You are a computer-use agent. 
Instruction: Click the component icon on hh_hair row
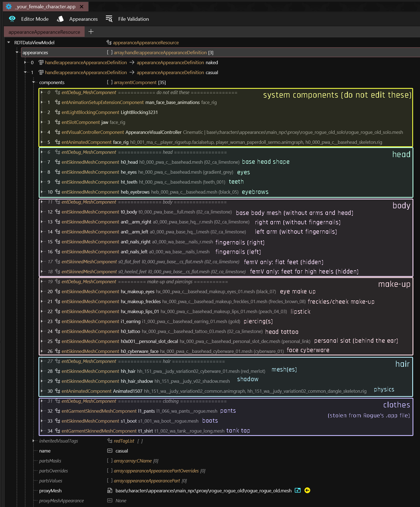(58, 371)
